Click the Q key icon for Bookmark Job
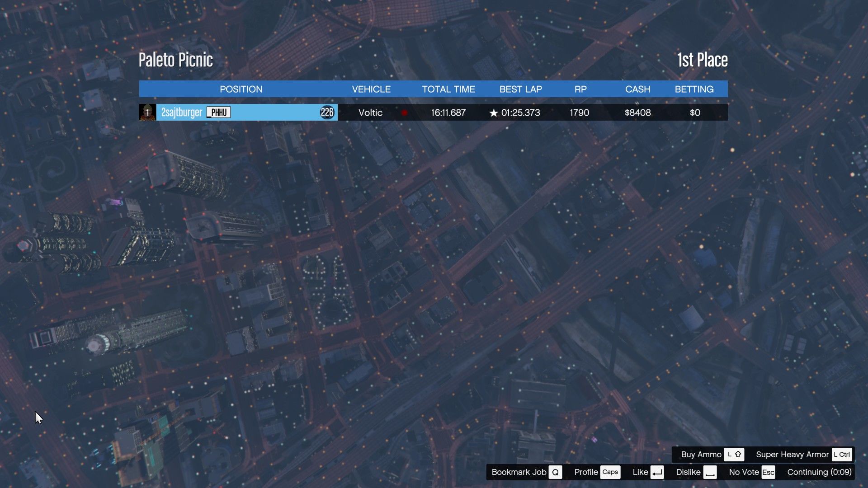Screen dimensions: 868x488 [x=555, y=472]
